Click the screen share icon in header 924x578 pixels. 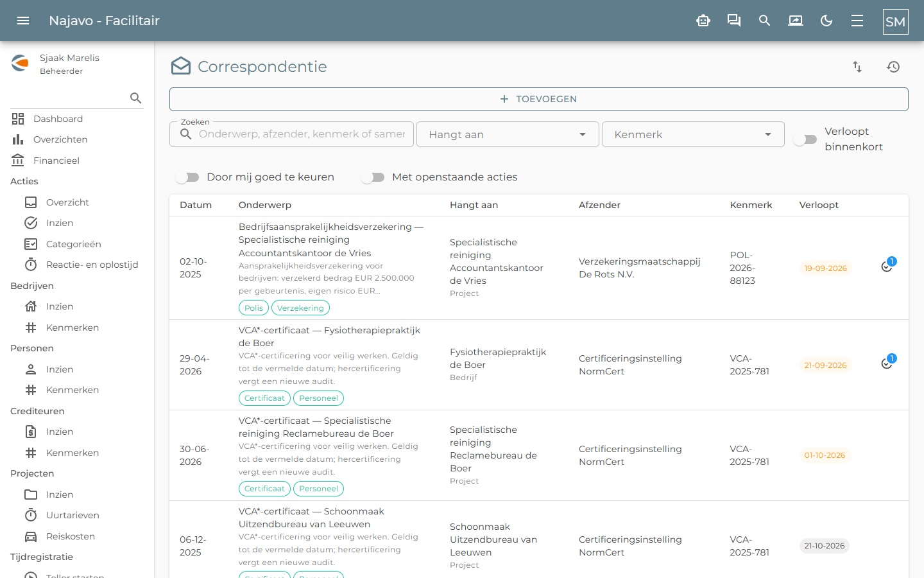[796, 21]
